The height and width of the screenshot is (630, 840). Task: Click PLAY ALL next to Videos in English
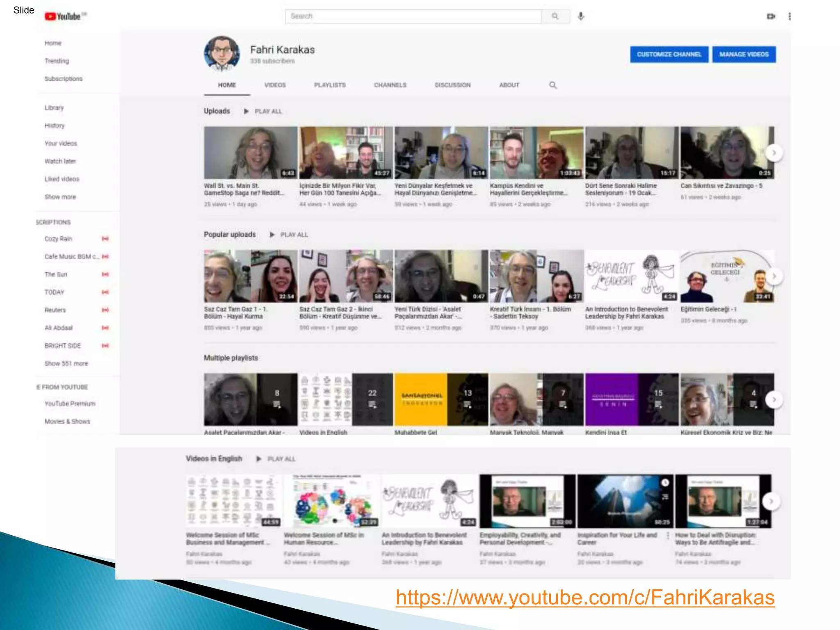(x=281, y=459)
